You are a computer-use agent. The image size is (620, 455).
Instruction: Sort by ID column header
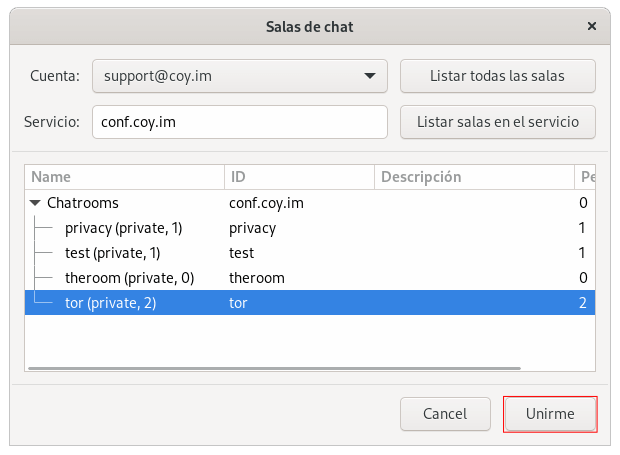click(299, 177)
